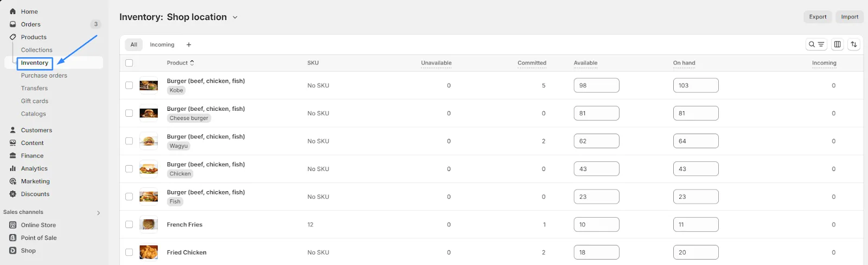
Task: Open the Wagyu burger thumbnail
Action: point(149,141)
